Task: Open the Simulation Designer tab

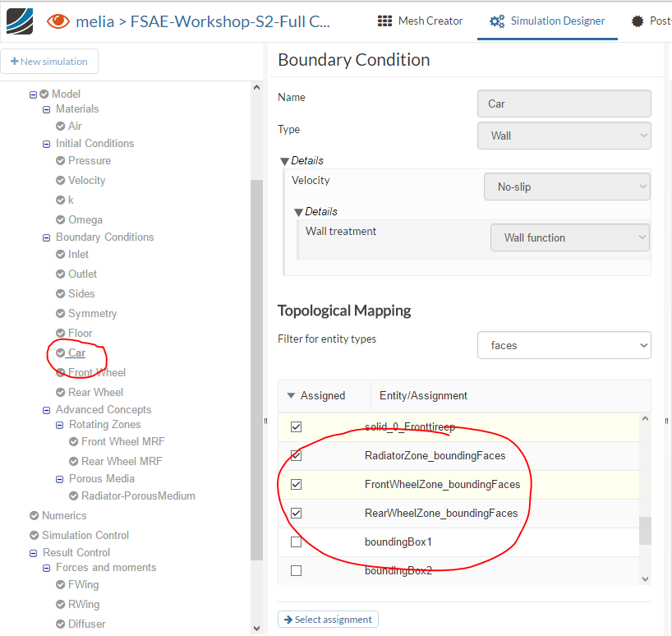Action: tap(547, 21)
